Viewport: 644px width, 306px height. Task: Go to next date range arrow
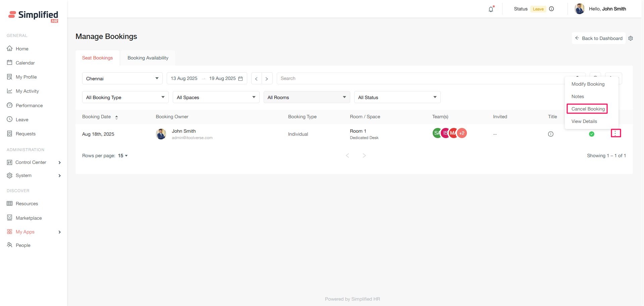pyautogui.click(x=267, y=79)
